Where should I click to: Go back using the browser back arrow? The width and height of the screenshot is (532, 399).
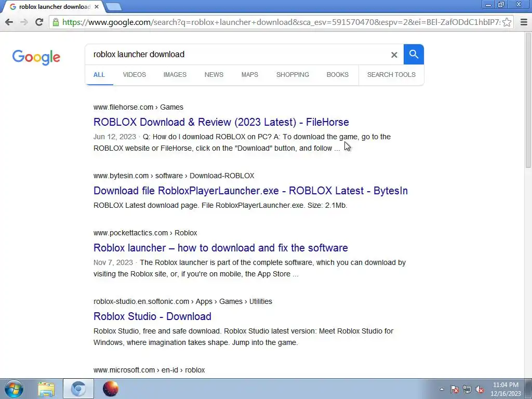9,22
